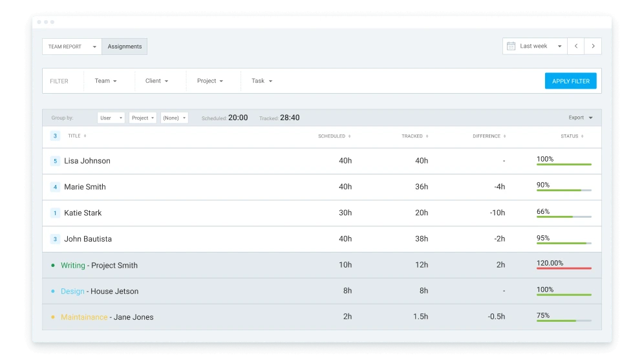Viewport: 644px width, 358px height.
Task: Select the Lisa Johnson row name
Action: click(87, 161)
